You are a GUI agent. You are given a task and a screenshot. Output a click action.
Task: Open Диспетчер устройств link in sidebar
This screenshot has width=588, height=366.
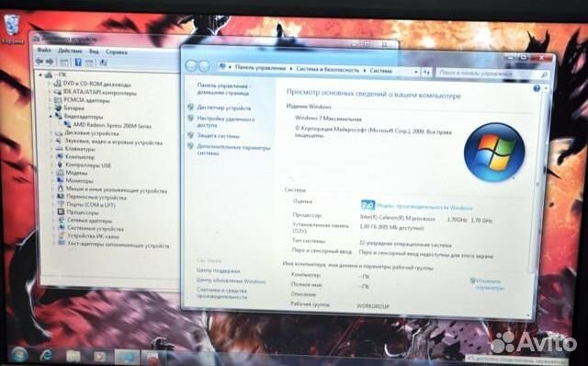click(224, 108)
